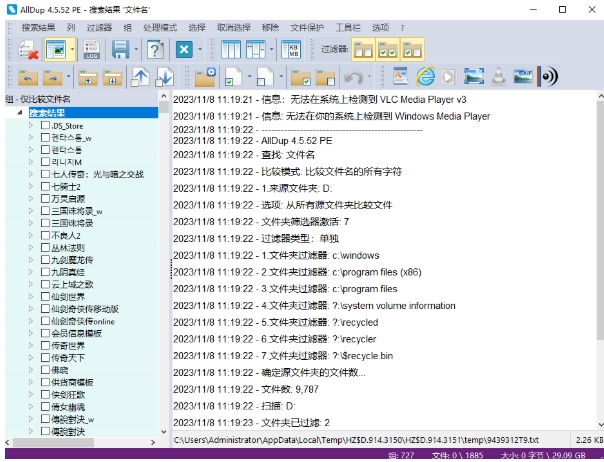Open the 过滤器 menu
Viewport: 604px width, 462px height.
(99, 27)
